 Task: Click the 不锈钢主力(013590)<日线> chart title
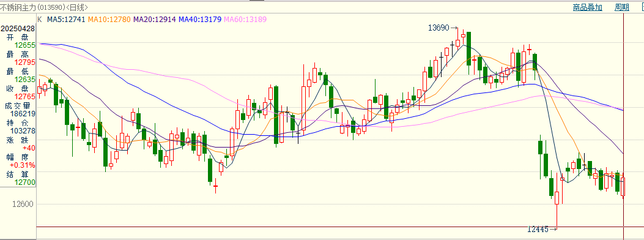[44, 7]
